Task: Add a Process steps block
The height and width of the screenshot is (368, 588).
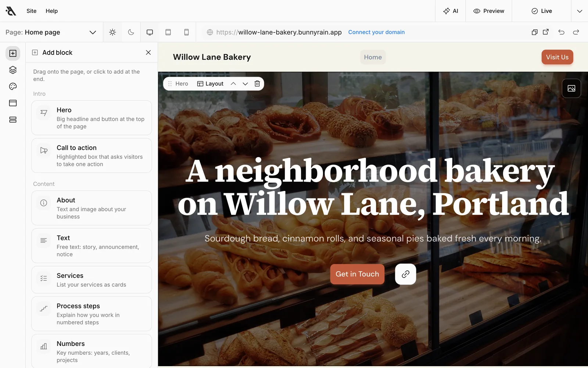Action: (x=92, y=314)
